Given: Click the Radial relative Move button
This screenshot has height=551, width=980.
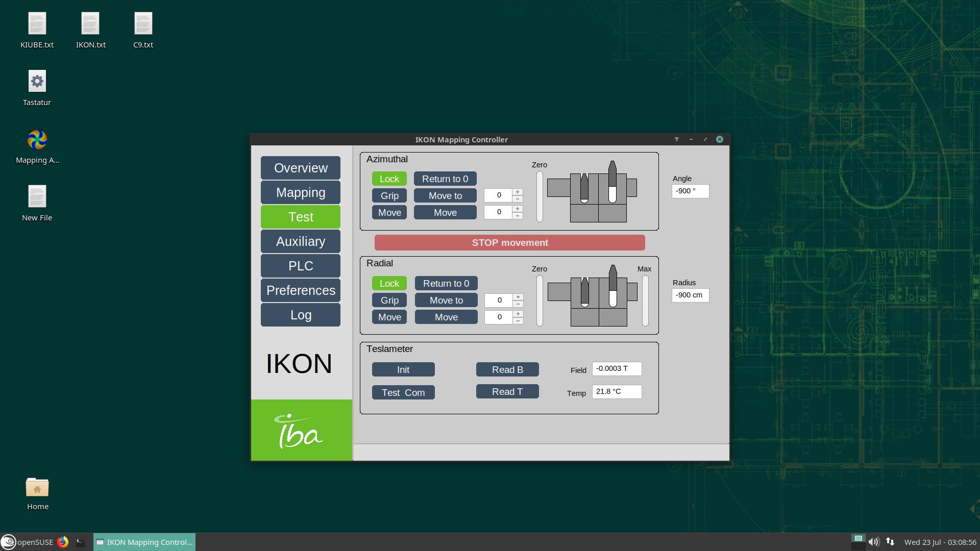Looking at the screenshot, I should point(446,317).
